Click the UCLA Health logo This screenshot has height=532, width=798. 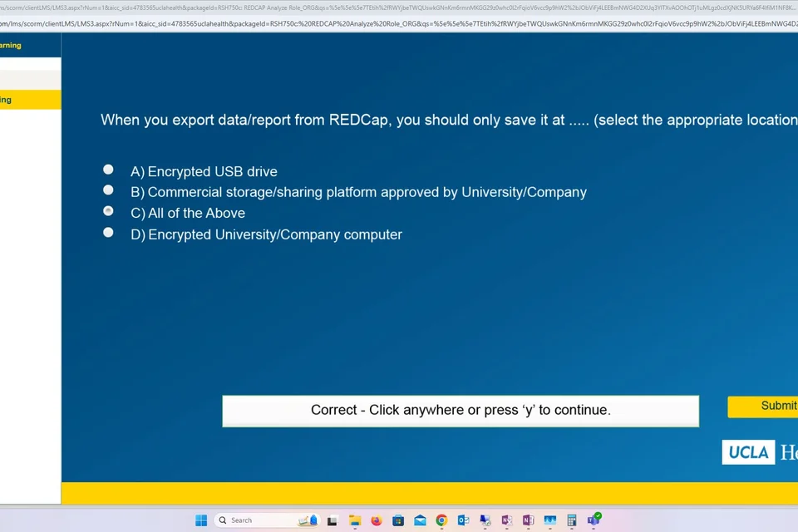(x=759, y=452)
